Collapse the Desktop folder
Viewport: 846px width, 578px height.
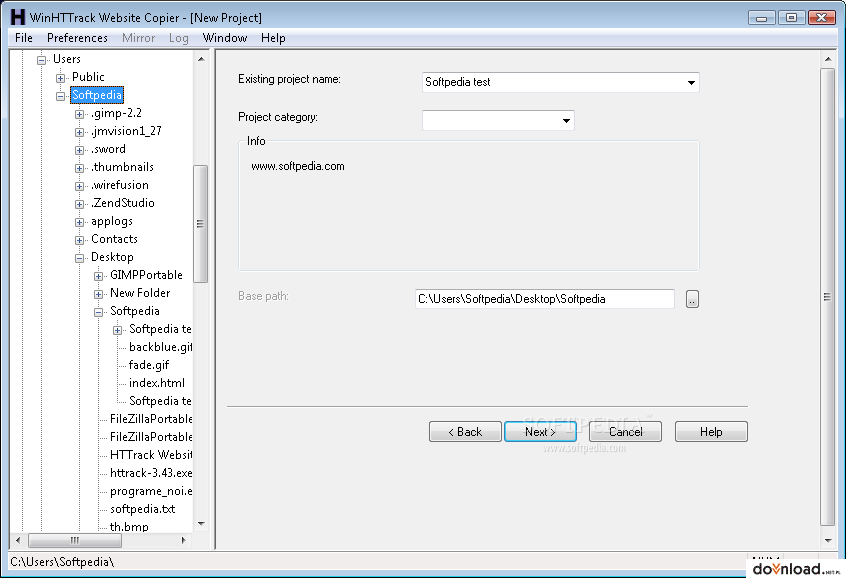pyautogui.click(x=79, y=258)
